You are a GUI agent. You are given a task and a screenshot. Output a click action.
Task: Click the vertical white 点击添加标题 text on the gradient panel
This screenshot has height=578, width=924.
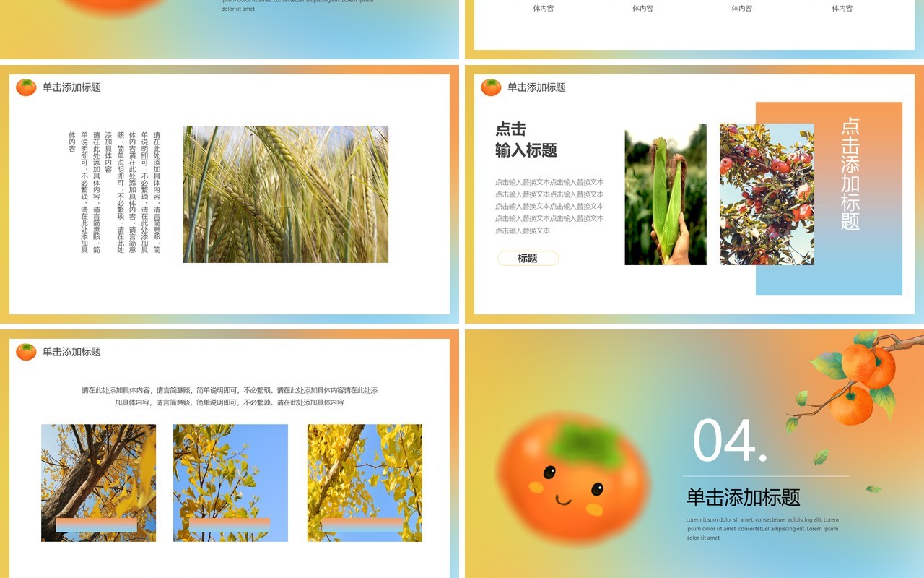pyautogui.click(x=850, y=174)
